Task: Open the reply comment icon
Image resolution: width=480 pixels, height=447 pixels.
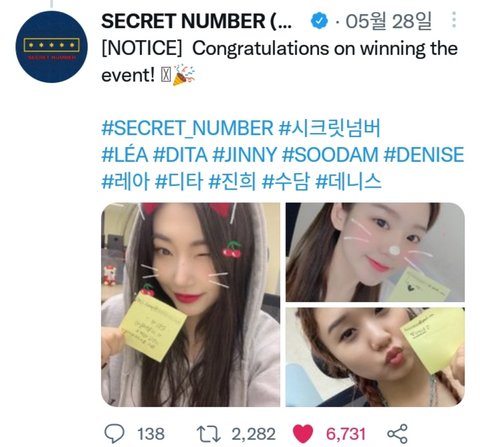Action: (114, 434)
